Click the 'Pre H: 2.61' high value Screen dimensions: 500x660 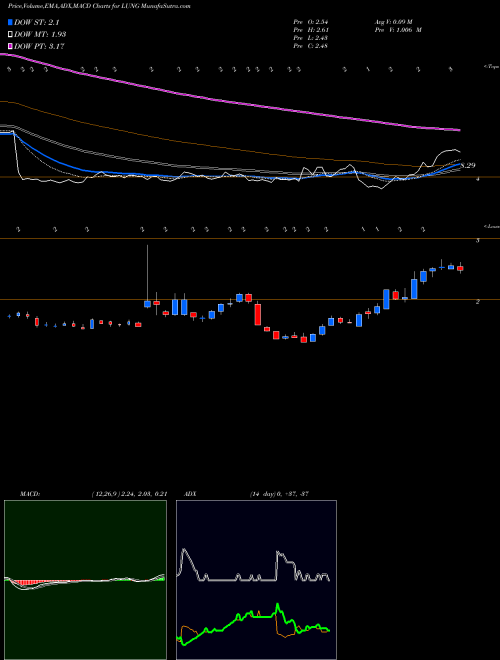pos(311,29)
